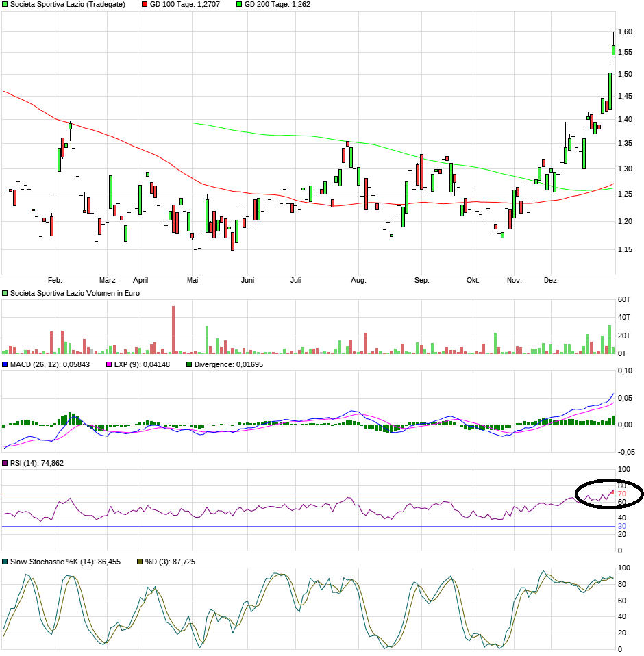Image resolution: width=644 pixels, height=656 pixels.
Task: Click the purple RSI legend swatch
Action: coord(5,463)
